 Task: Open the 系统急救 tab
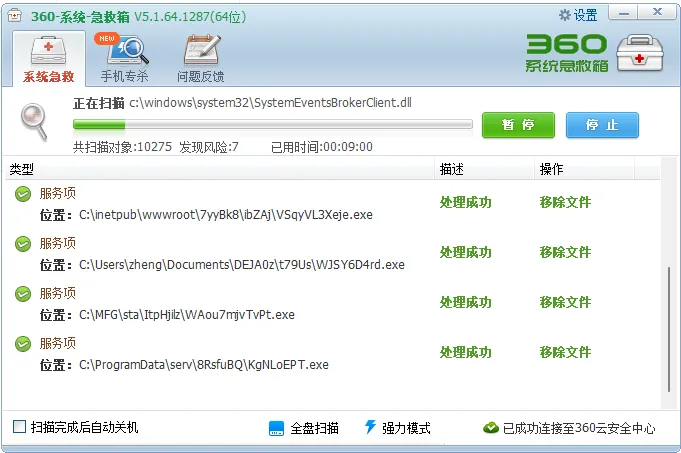[x=49, y=59]
